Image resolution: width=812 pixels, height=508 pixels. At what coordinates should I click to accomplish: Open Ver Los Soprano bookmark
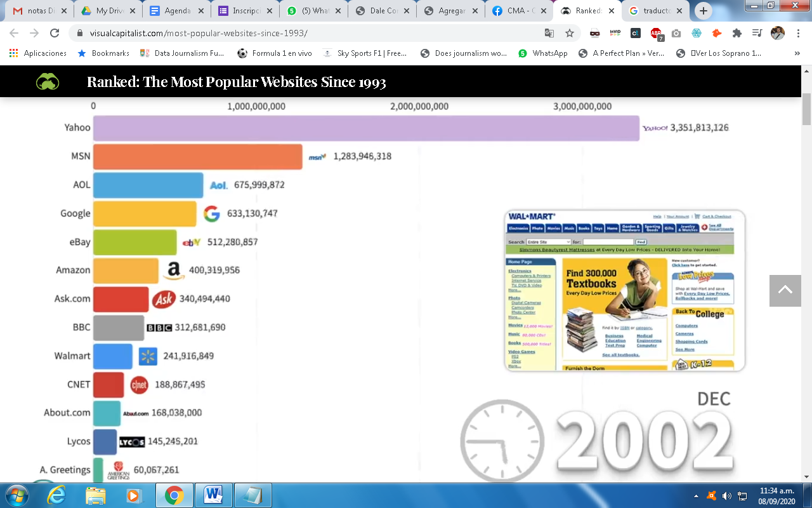point(720,53)
